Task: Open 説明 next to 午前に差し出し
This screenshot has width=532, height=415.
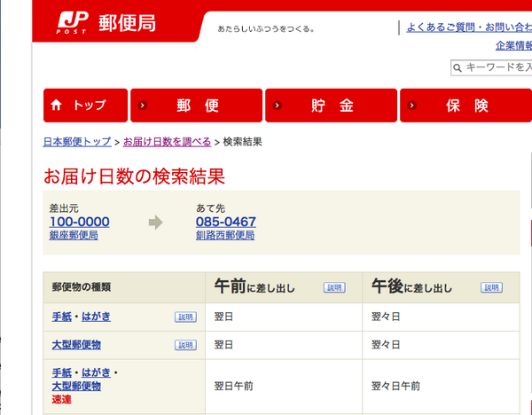Action: [x=333, y=287]
